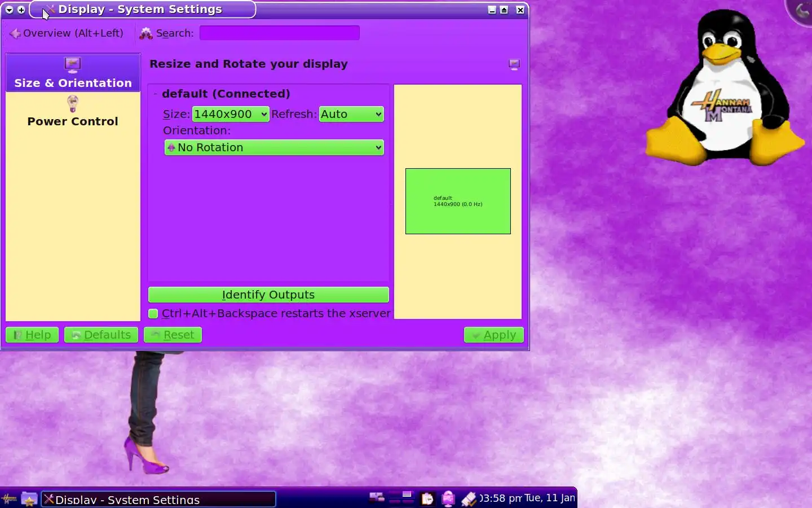
Task: Open the Refresh rate dropdown
Action: [x=351, y=114]
